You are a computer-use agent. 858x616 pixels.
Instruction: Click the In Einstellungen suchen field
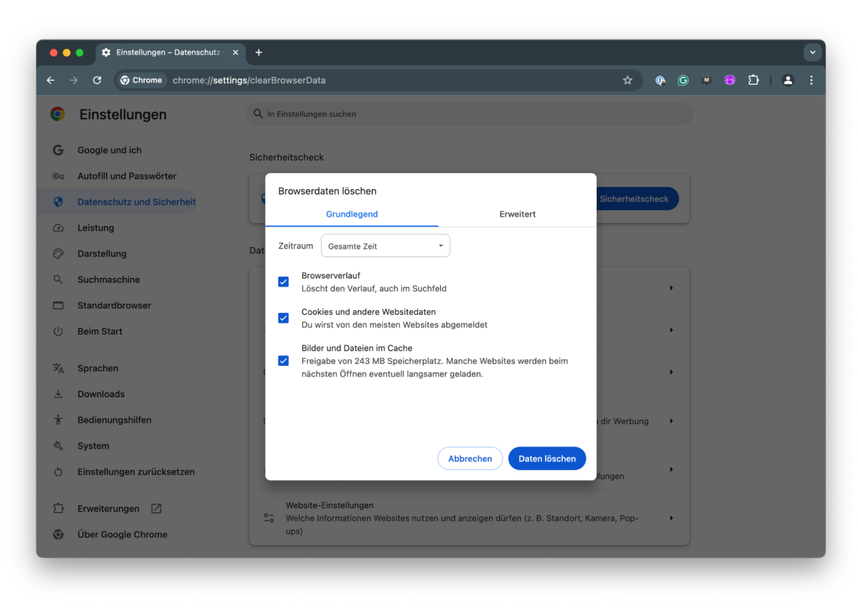[x=469, y=114]
